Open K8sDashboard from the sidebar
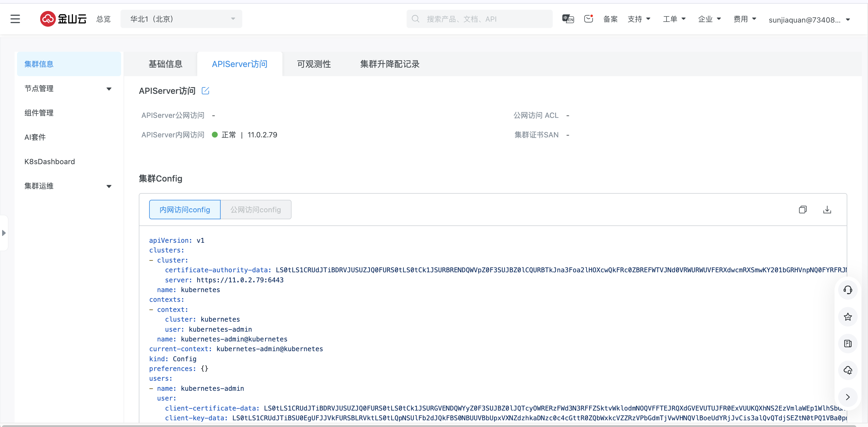The height and width of the screenshot is (427, 868). pyautogui.click(x=50, y=161)
